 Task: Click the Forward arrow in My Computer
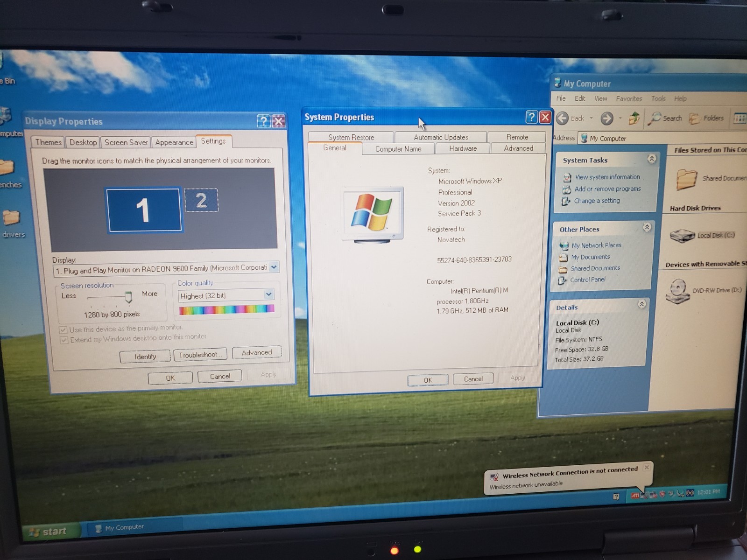[x=606, y=119]
